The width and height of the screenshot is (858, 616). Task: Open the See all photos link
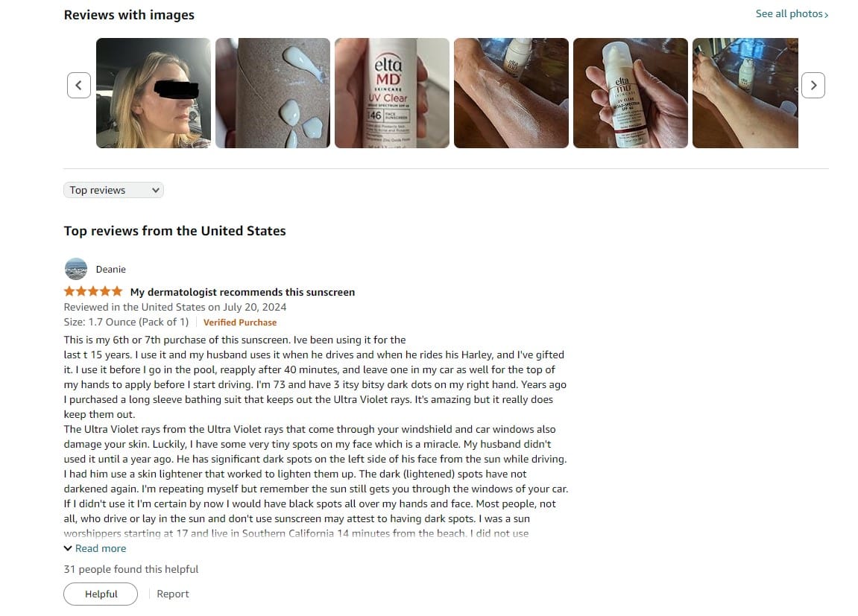click(792, 13)
